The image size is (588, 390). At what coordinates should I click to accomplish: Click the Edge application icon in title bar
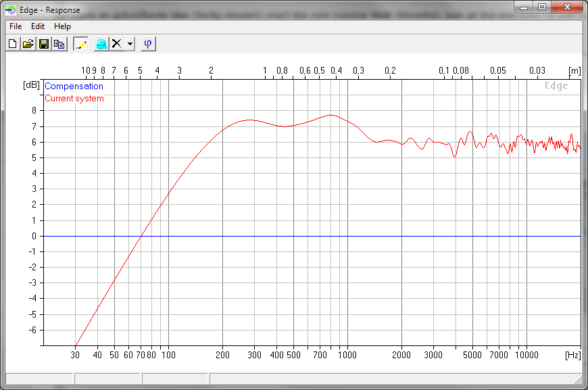tap(11, 9)
